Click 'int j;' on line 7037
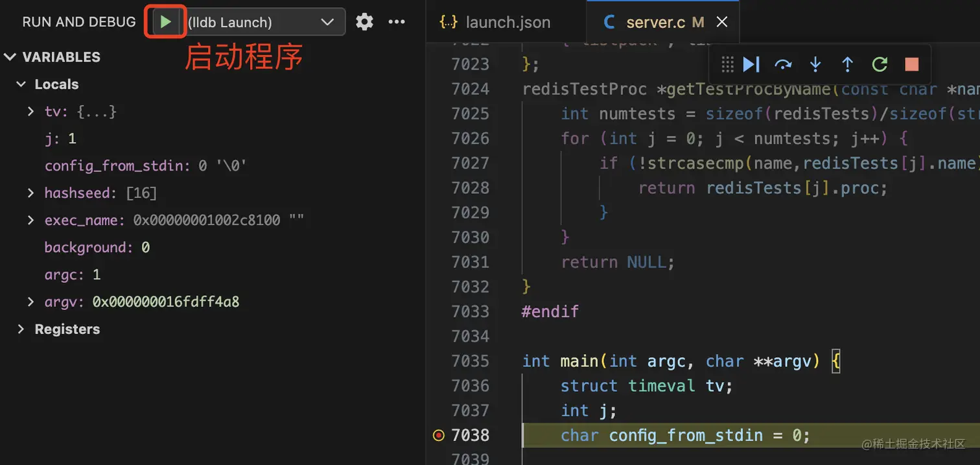The image size is (980, 465). click(589, 411)
